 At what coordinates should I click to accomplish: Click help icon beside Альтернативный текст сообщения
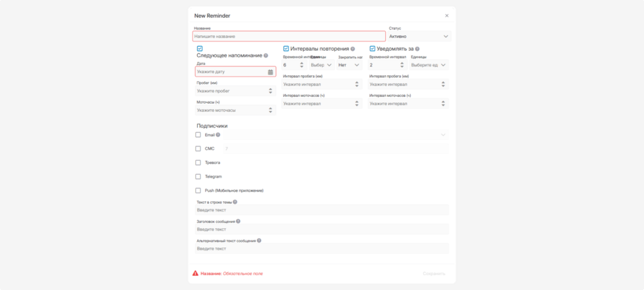click(259, 241)
